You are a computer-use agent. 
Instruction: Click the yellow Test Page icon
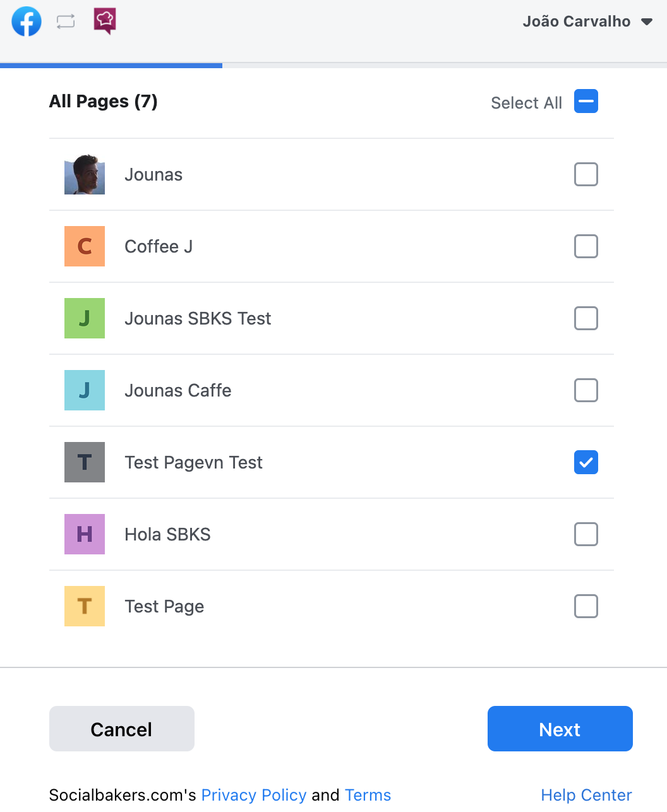tap(85, 606)
